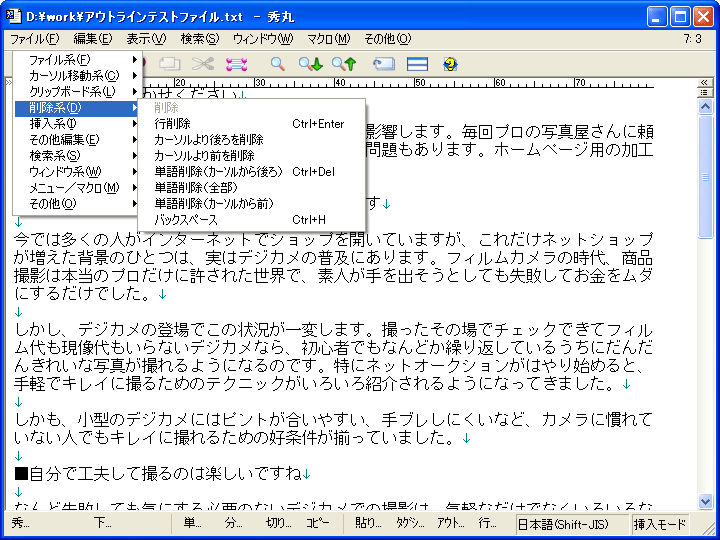Screen dimensions: 720x540
Task: Choose 単語削除(カーソルから前)
Action: point(251,203)
